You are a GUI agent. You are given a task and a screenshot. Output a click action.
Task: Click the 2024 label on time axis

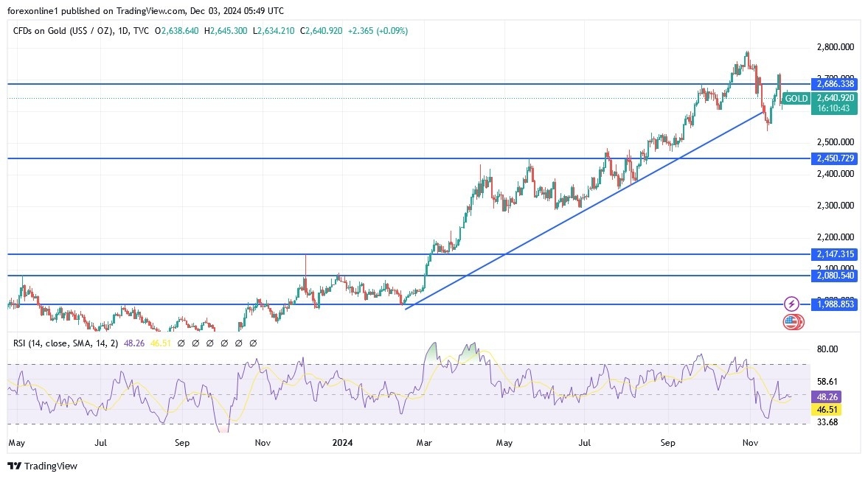click(341, 443)
